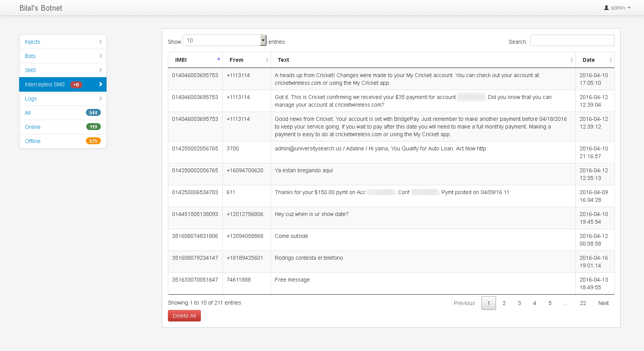Screen dimensions: 644x351
Task: Expand the admin account menu
Action: tap(617, 8)
